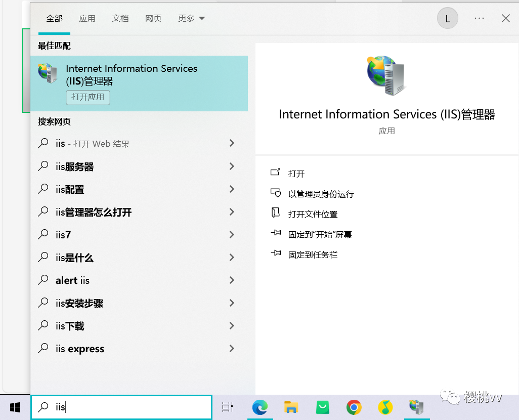Select 以管理员身份运行 option

(x=321, y=194)
